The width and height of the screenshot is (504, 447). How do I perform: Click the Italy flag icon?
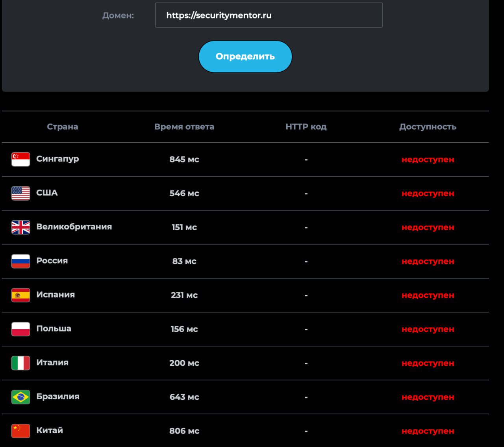pos(21,363)
